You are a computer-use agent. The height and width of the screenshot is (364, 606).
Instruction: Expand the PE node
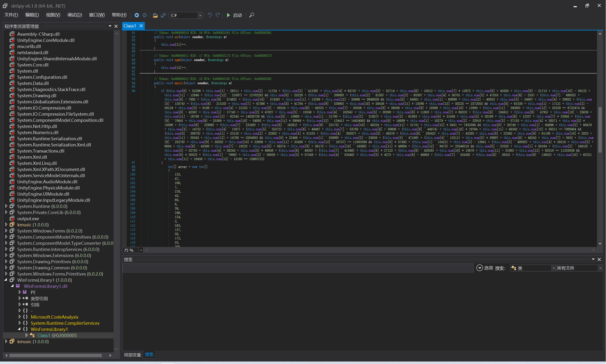[19, 292]
